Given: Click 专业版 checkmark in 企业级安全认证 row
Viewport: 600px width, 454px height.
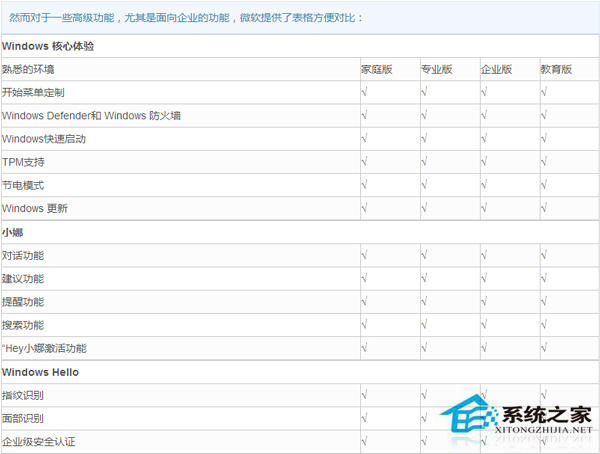Looking at the screenshot, I should click(424, 441).
